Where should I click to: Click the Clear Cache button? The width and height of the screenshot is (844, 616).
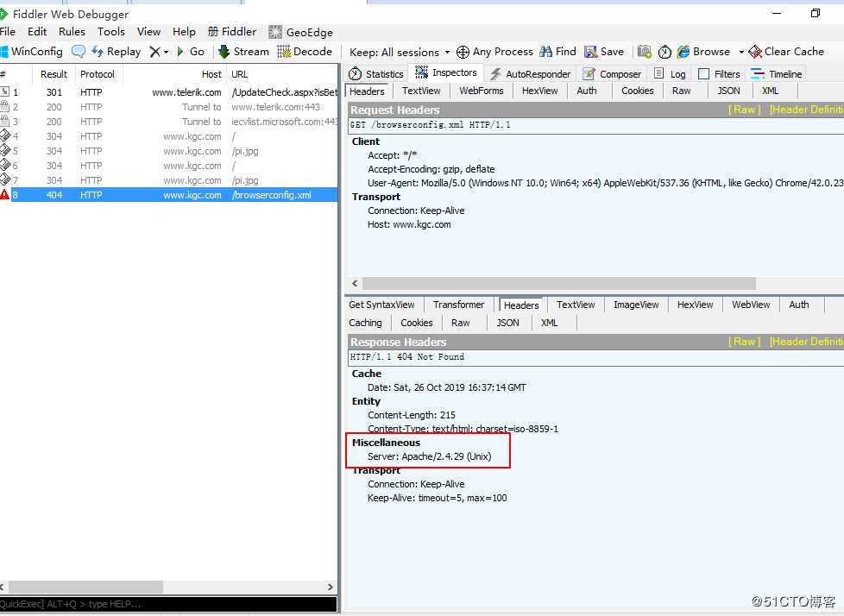[786, 52]
